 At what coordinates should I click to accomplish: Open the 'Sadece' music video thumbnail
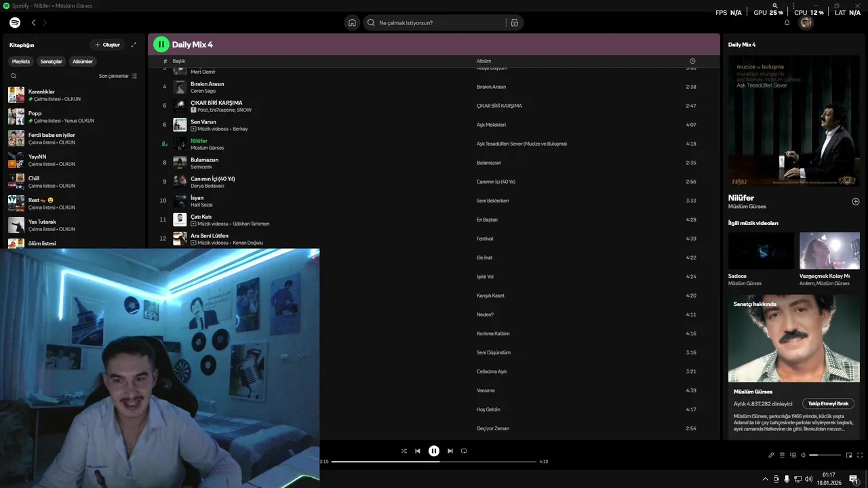pyautogui.click(x=761, y=251)
